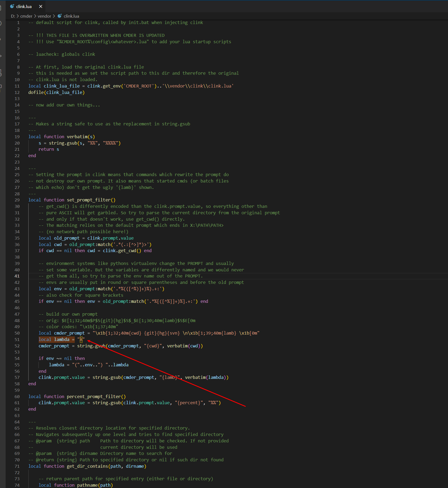Open the Run and Debug view
The width and height of the screenshot is (448, 488).
(x=1, y=56)
